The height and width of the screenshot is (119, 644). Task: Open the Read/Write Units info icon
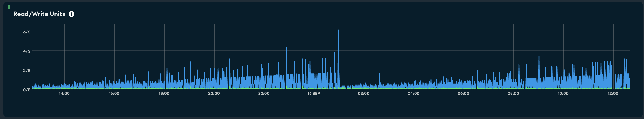point(72,14)
